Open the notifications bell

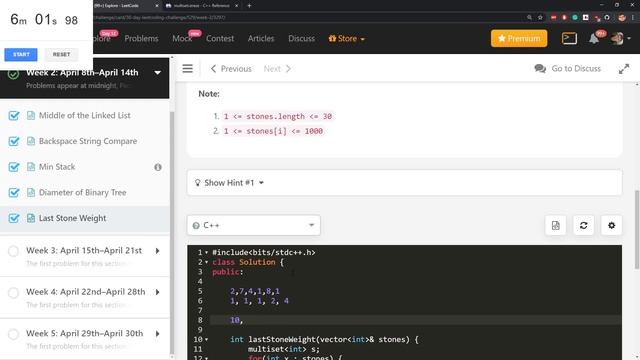594,39
